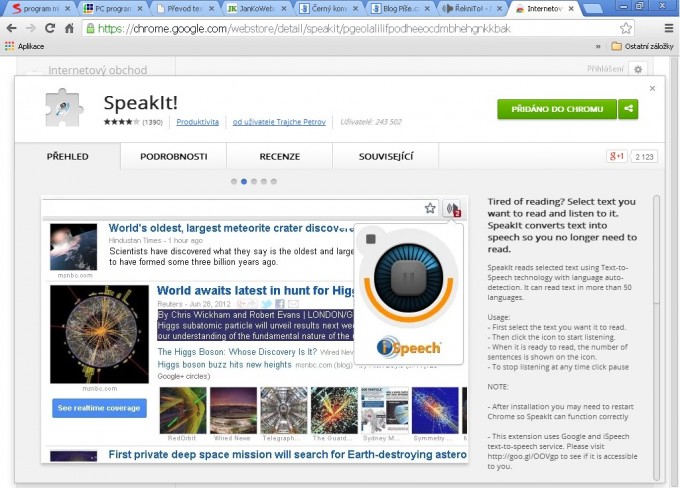
Task: Reload the page with the refresh icon
Action: click(50, 29)
